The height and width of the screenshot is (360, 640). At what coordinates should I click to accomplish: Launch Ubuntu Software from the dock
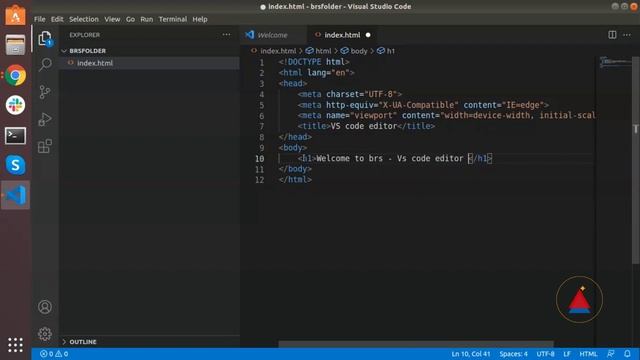point(16,15)
